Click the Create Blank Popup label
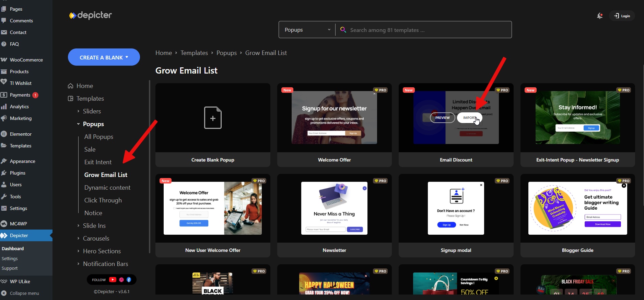The image size is (644, 300). (x=213, y=160)
